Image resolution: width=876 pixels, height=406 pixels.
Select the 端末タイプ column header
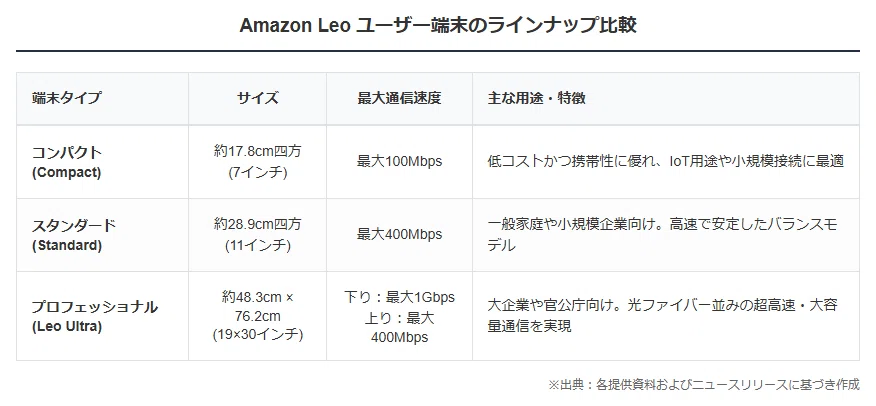(67, 98)
